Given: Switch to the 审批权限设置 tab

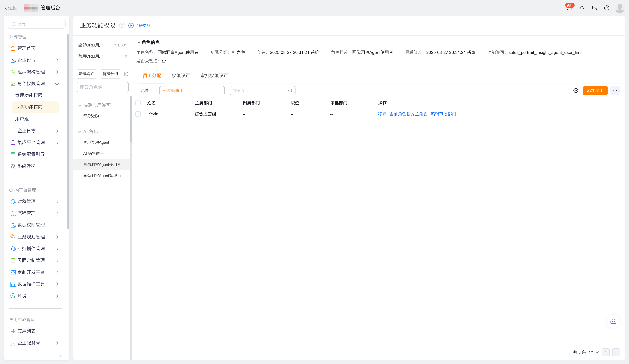Looking at the screenshot, I should point(214,76).
